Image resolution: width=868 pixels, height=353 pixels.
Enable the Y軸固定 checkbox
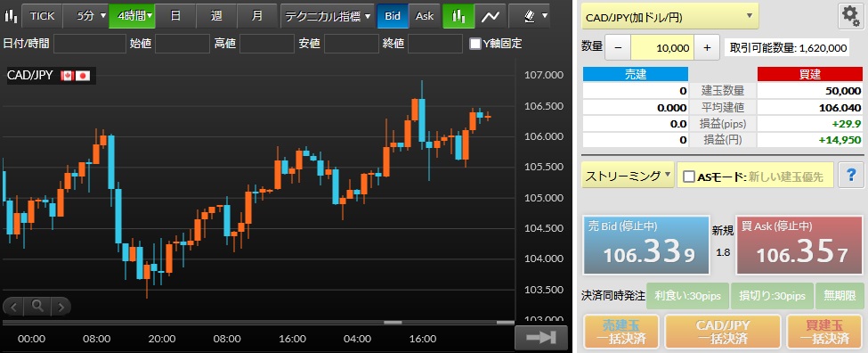coord(475,44)
